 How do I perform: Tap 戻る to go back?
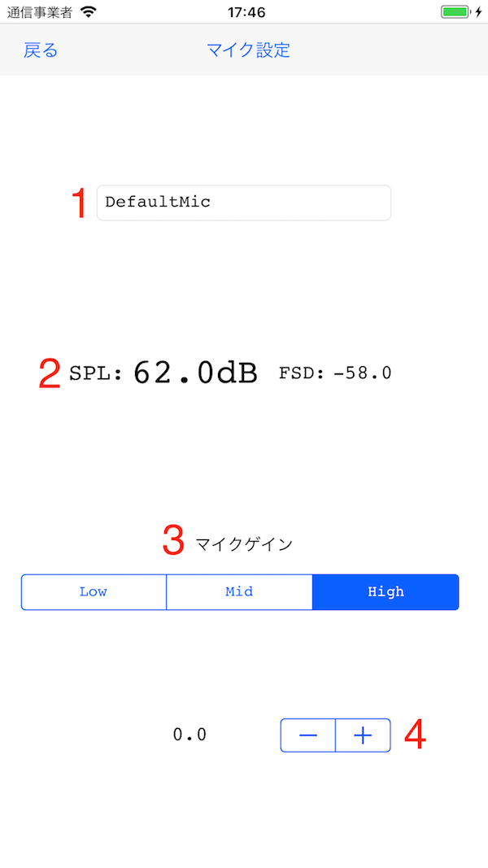[x=39, y=50]
